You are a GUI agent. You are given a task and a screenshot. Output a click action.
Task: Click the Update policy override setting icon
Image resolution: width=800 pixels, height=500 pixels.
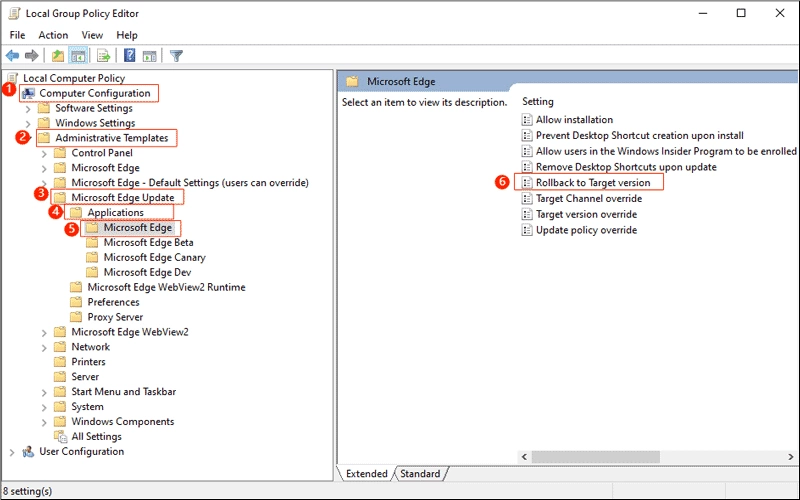[527, 230]
